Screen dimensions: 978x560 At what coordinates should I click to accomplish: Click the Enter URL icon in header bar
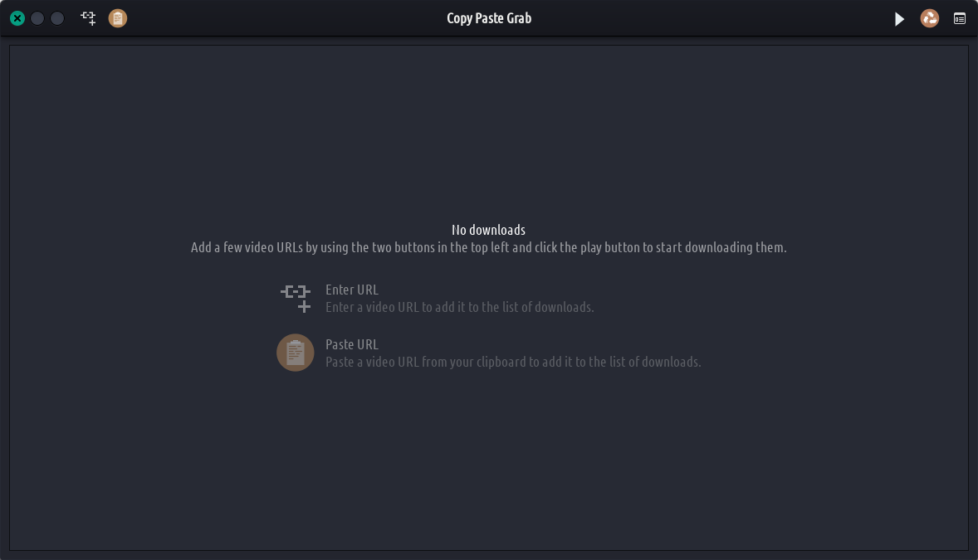[88, 17]
